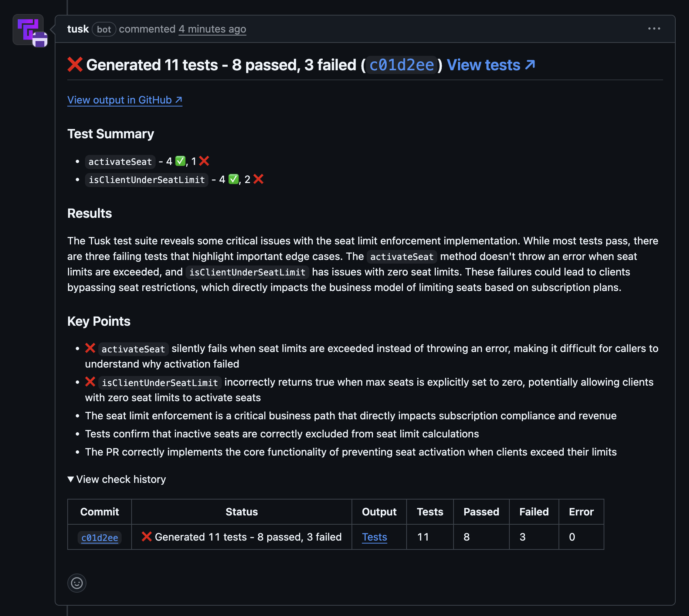
Task: Click the 4 minutes ago timestamp
Action: pyautogui.click(x=212, y=29)
